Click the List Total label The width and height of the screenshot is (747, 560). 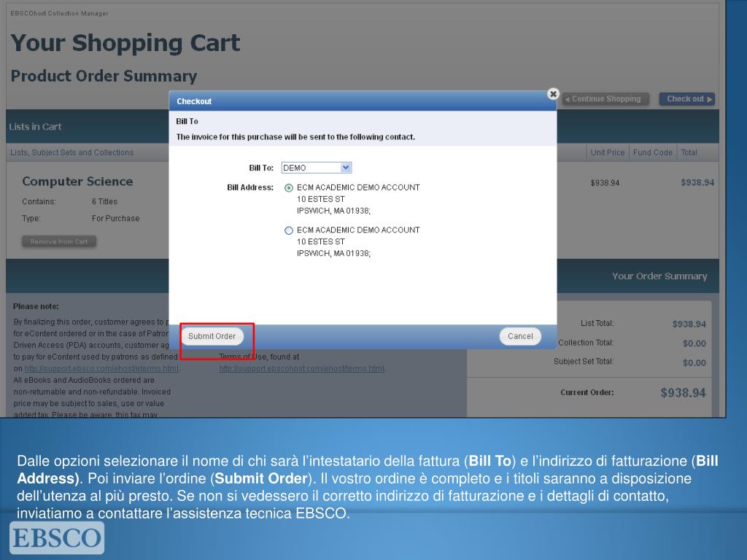click(x=597, y=323)
